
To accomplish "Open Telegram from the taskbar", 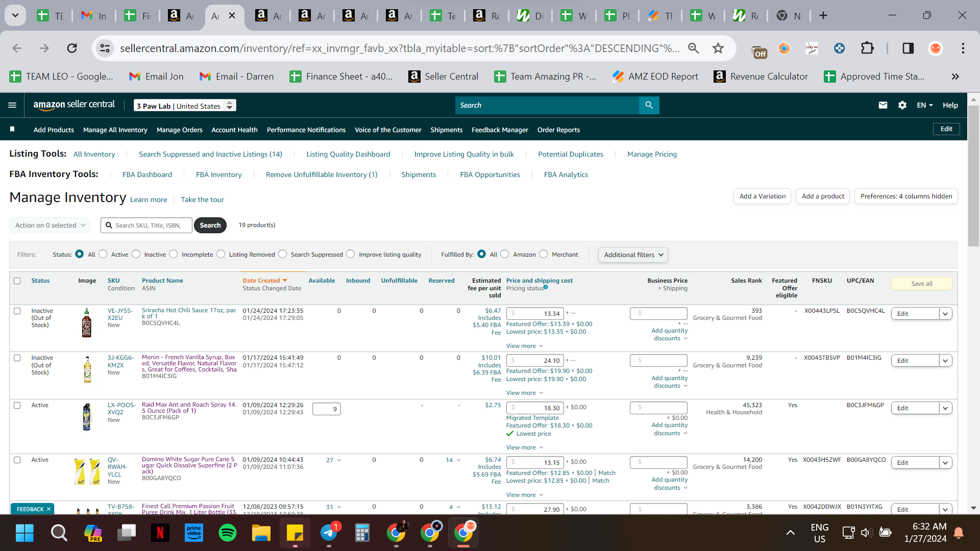I will click(329, 533).
